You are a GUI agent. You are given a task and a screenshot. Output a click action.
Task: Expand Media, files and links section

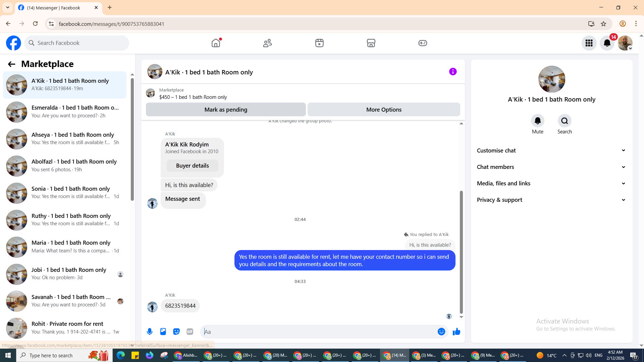pos(551,183)
